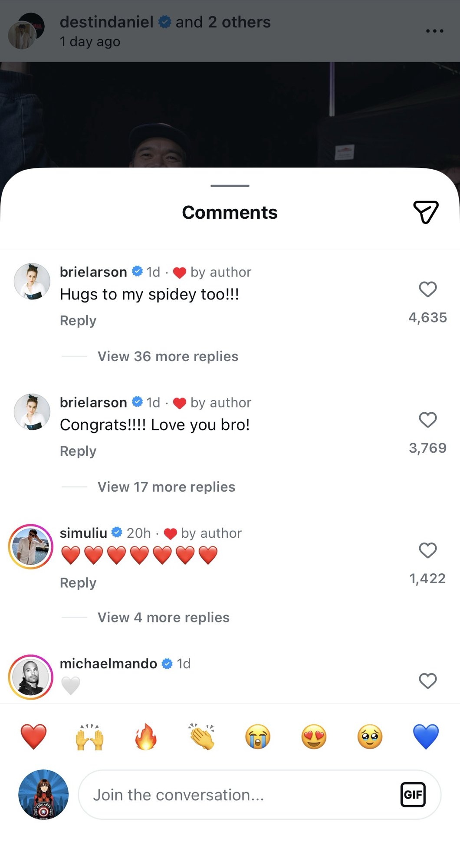Expand View 4 more replies
Screen dimensions: 460x868
click(163, 618)
